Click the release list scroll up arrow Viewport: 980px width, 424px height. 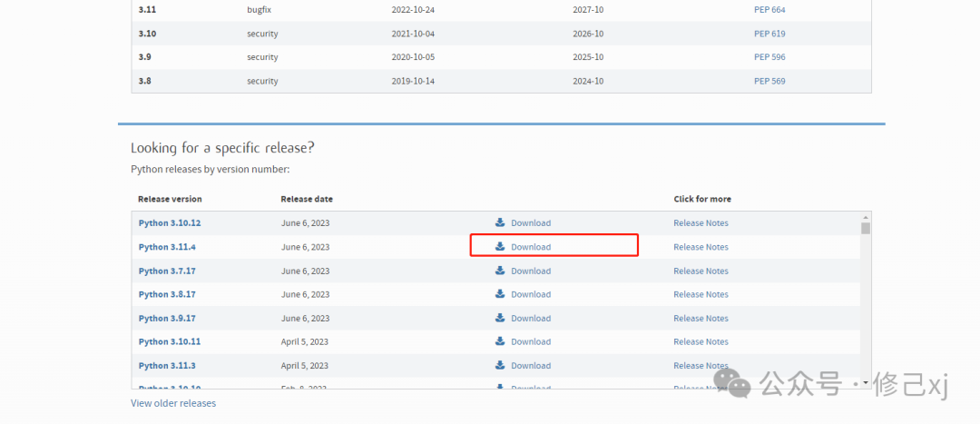pos(865,217)
